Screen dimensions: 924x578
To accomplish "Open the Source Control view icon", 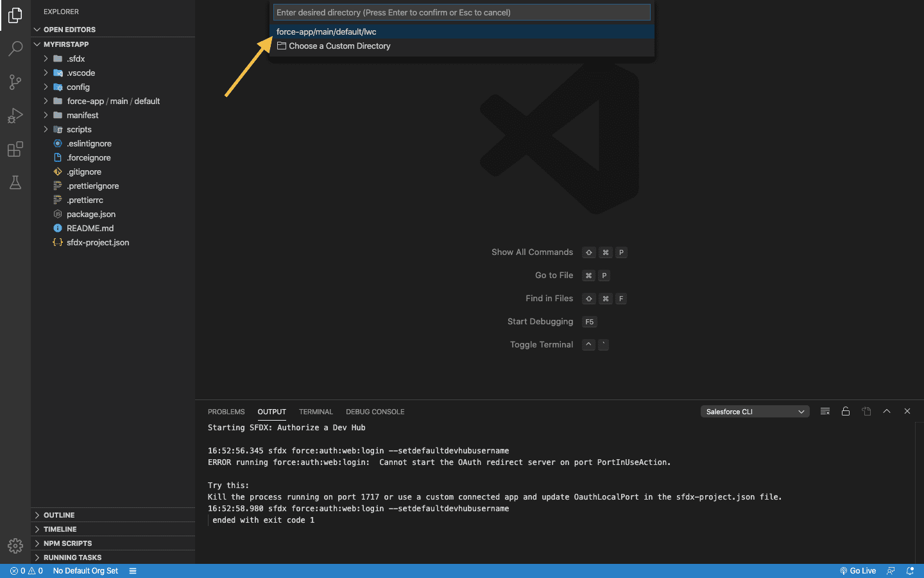I will 15,82.
